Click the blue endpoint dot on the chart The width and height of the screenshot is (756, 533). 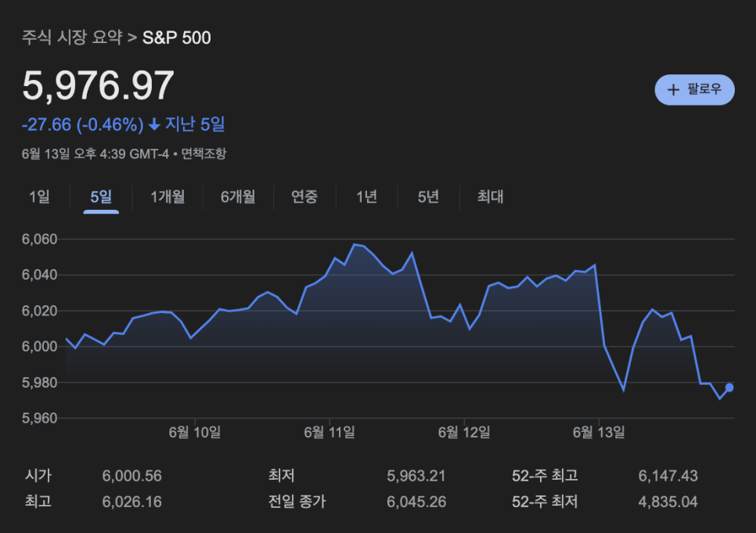point(729,387)
